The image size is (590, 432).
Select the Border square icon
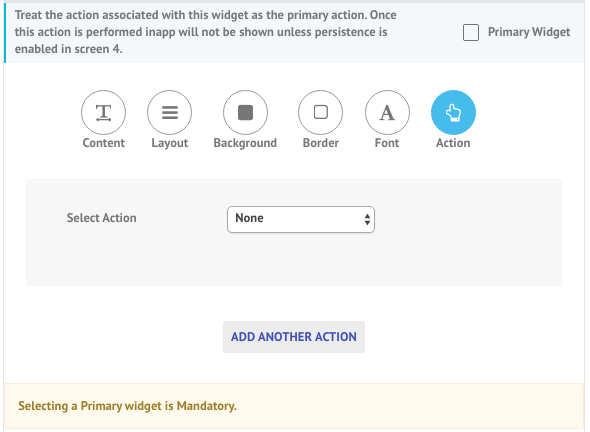coord(321,112)
